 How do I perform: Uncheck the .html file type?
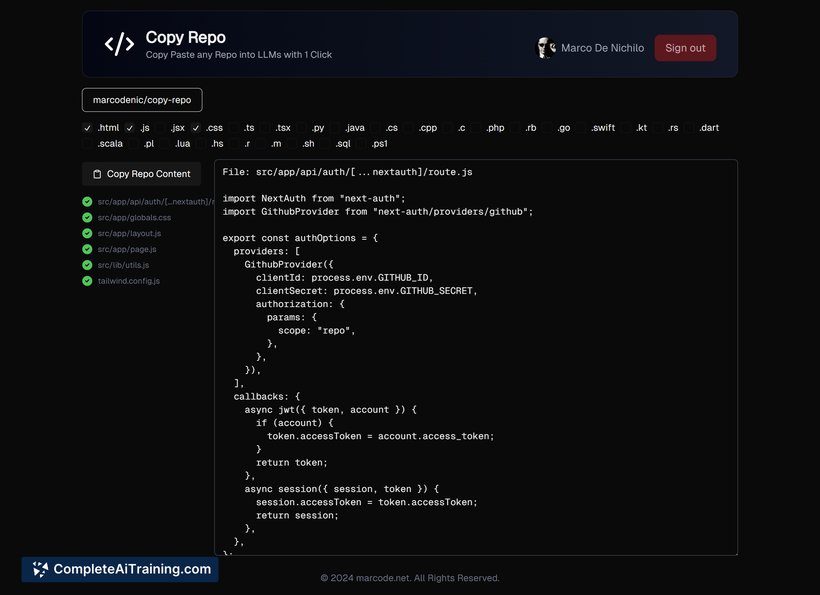(87, 128)
